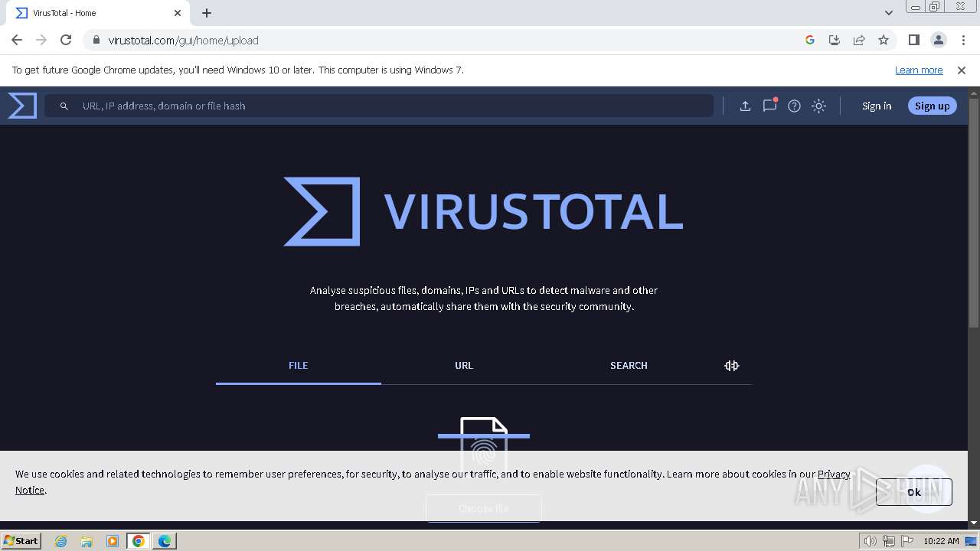Click the taskbar clock 10:22 AM
Viewport: 980px width, 551px height.
(941, 541)
